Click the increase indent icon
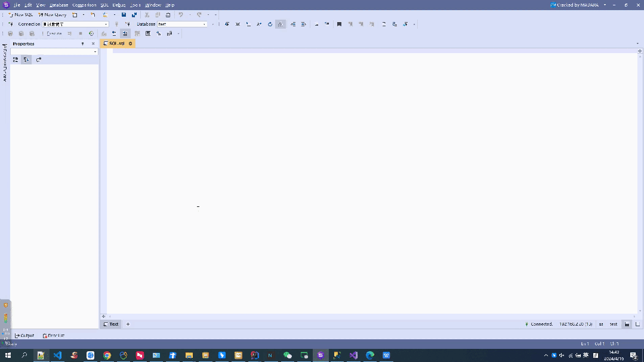 click(x=293, y=24)
